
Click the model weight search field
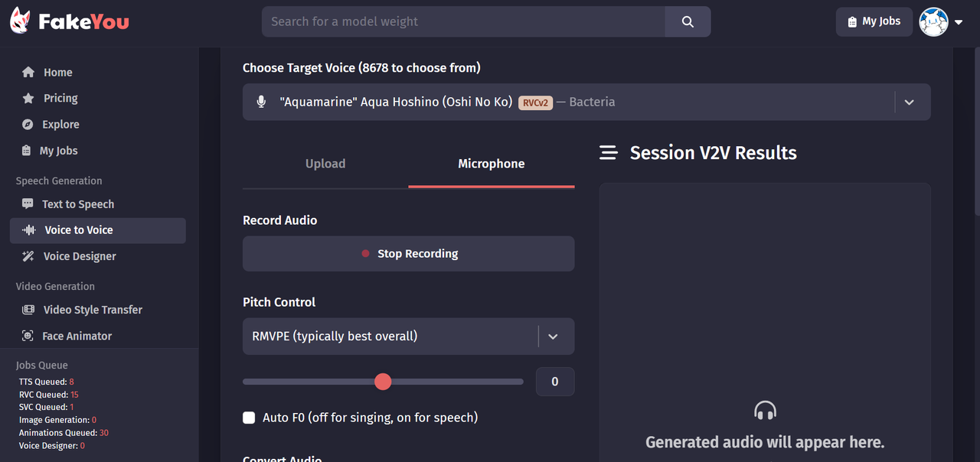tap(463, 22)
